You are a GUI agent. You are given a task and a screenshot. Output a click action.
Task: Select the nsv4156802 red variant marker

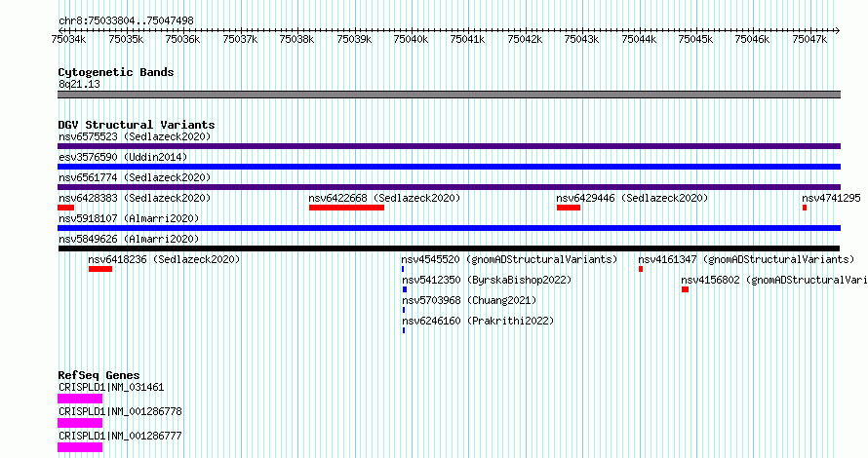pyautogui.click(x=685, y=289)
